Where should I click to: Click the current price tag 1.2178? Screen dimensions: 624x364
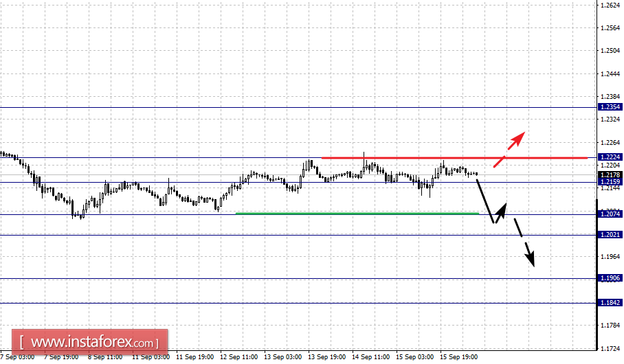point(610,175)
